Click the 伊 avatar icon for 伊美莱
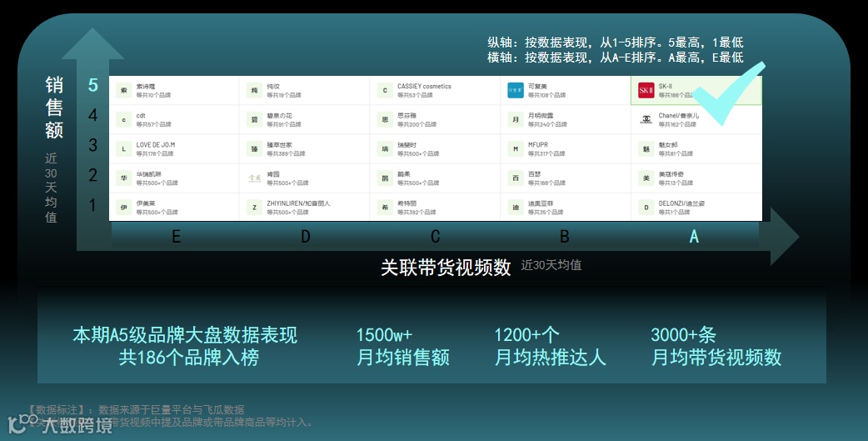Image resolution: width=868 pixels, height=441 pixels. [x=124, y=208]
